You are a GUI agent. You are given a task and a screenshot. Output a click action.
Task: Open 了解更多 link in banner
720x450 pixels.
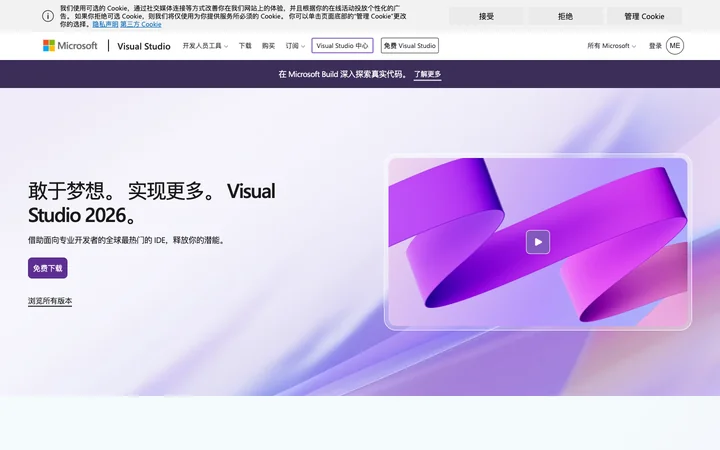(x=428, y=74)
